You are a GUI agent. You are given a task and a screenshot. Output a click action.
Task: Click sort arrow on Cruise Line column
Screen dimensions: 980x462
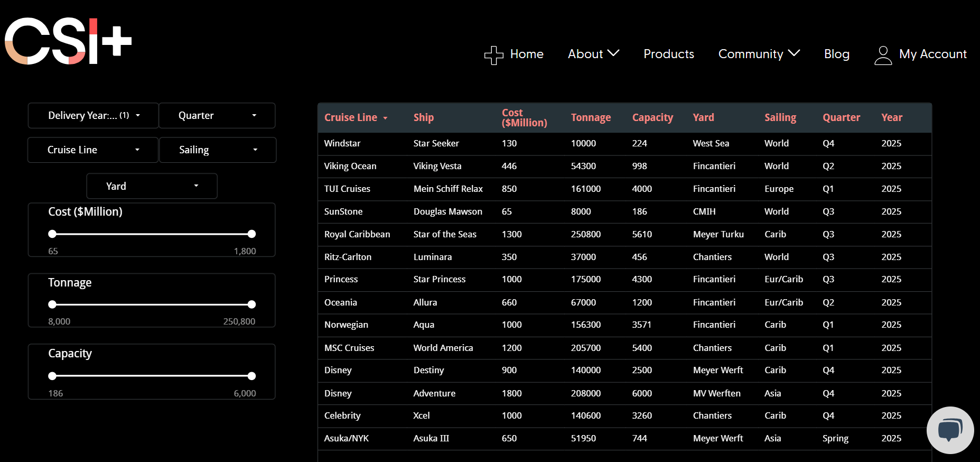tap(385, 118)
